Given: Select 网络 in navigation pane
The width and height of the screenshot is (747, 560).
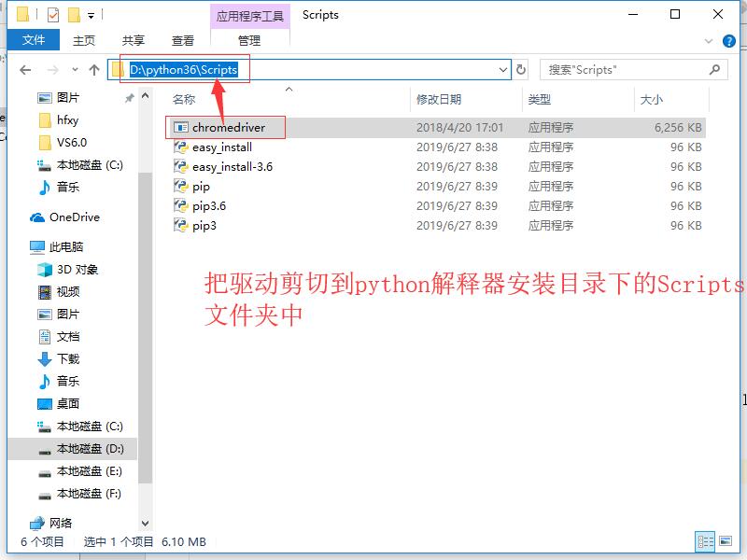Looking at the screenshot, I should (x=51, y=523).
